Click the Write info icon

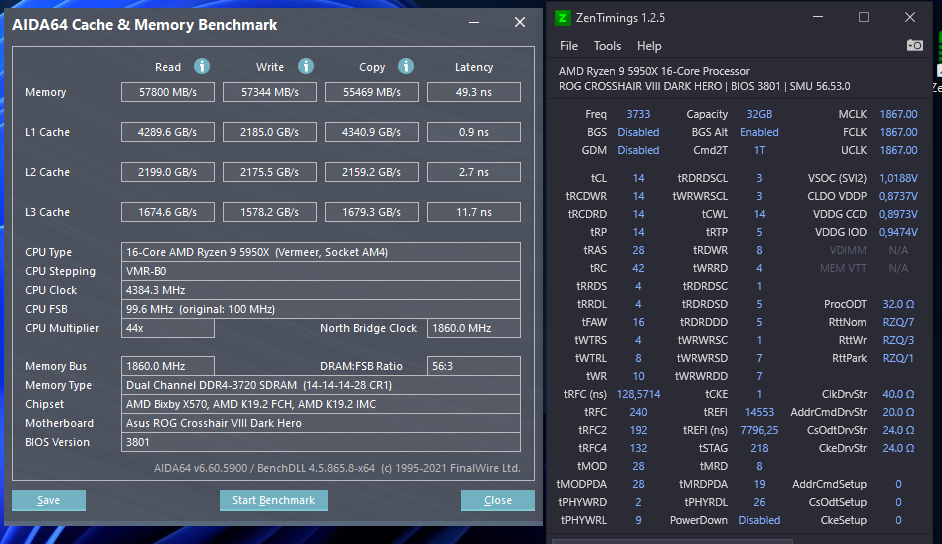[306, 66]
